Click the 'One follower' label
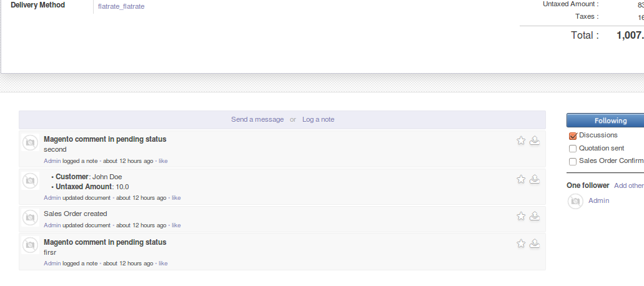Image resolution: width=644 pixels, height=286 pixels. 588,185
